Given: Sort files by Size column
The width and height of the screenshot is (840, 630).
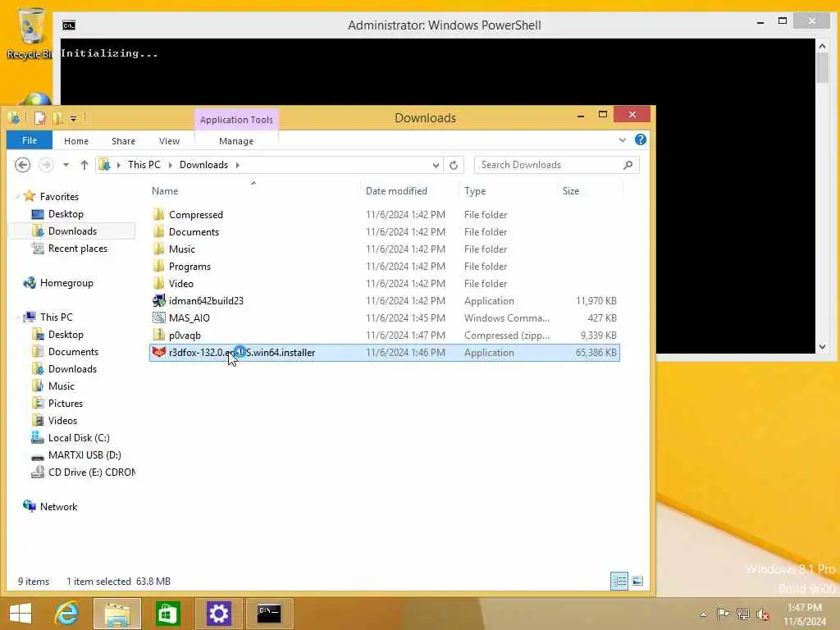Looking at the screenshot, I should point(590,190).
